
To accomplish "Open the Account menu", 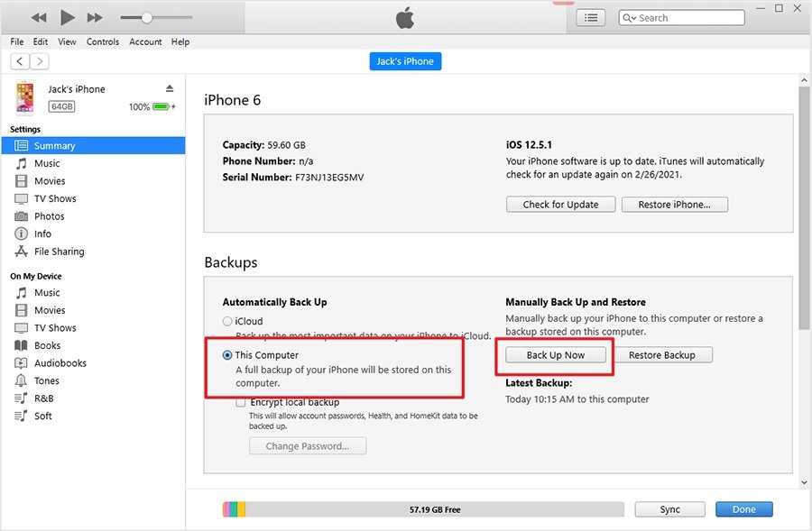I will (x=145, y=41).
